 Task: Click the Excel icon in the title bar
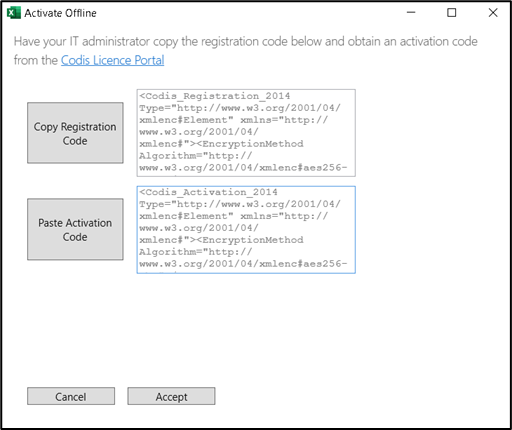pos(14,13)
